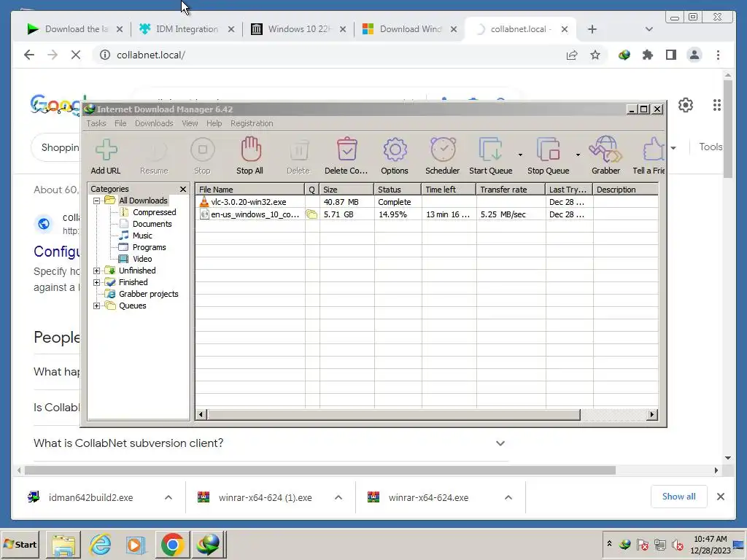
Task: Open the Help menu in IDM
Action: point(214,123)
